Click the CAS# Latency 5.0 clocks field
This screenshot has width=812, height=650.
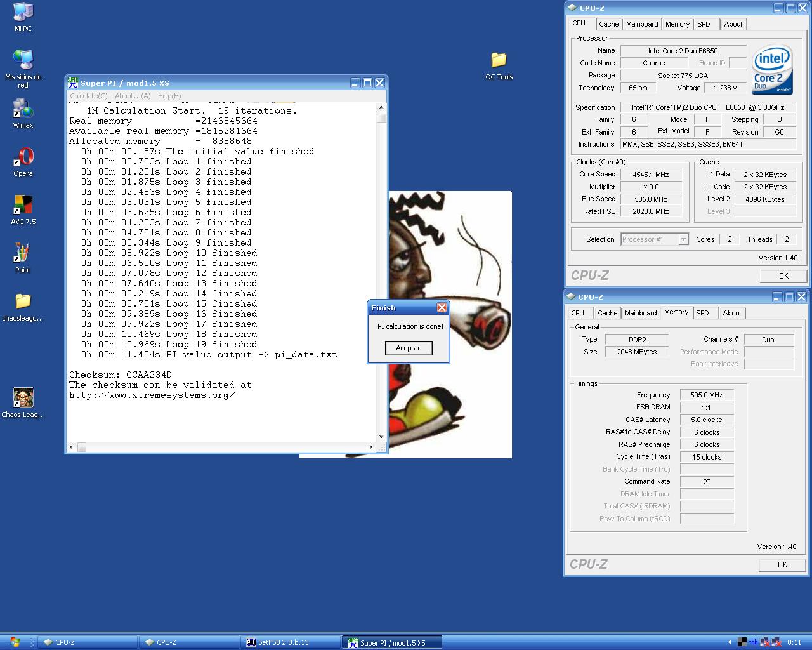click(707, 420)
